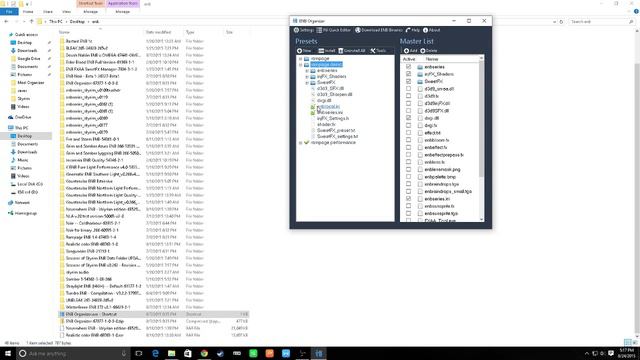Open Microsoft Edge from taskbar

pyautogui.click(x=155, y=353)
